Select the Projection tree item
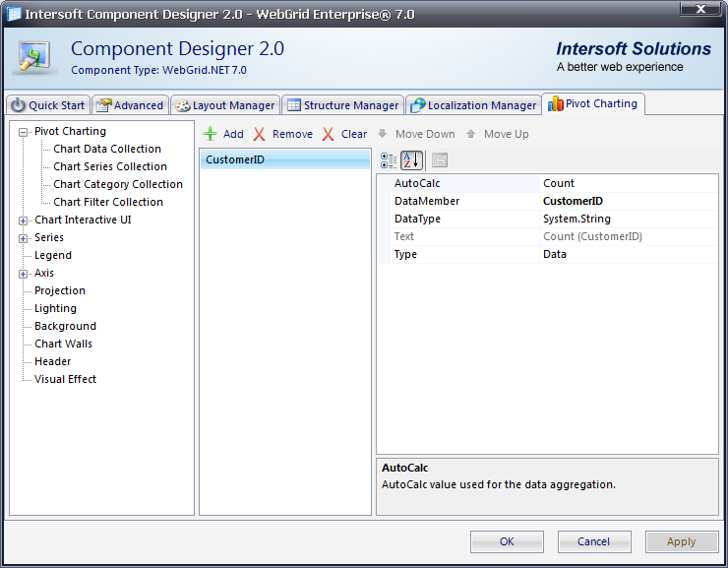728x568 pixels. (60, 290)
